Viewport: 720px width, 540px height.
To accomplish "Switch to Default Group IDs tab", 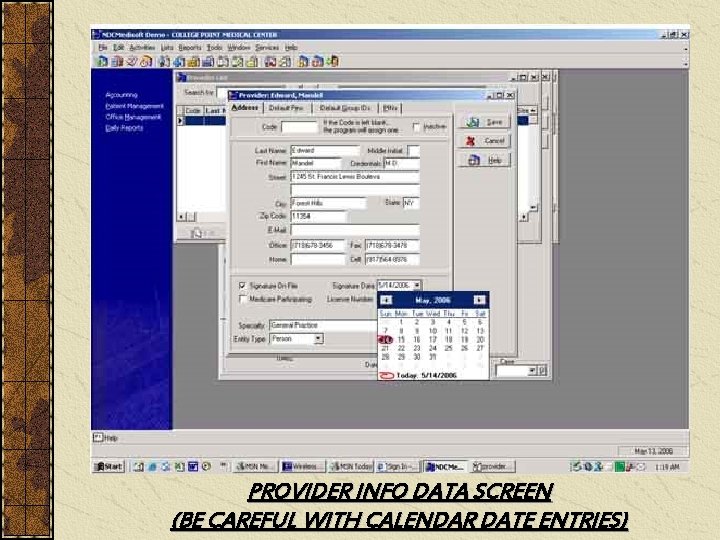I will pyautogui.click(x=345, y=108).
